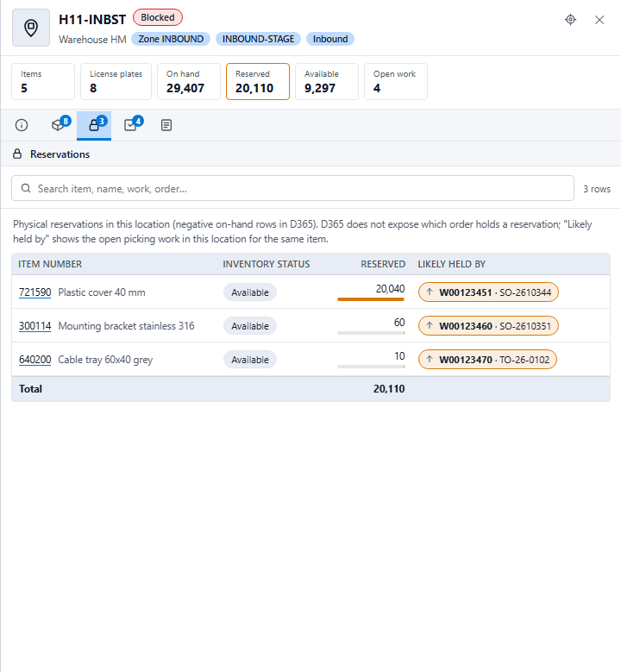Click the lock icon beside Reservations heading
The image size is (621, 672).
tap(17, 154)
